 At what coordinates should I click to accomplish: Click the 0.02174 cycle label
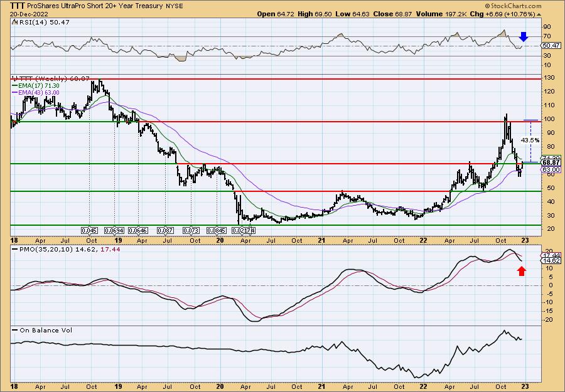point(244,230)
